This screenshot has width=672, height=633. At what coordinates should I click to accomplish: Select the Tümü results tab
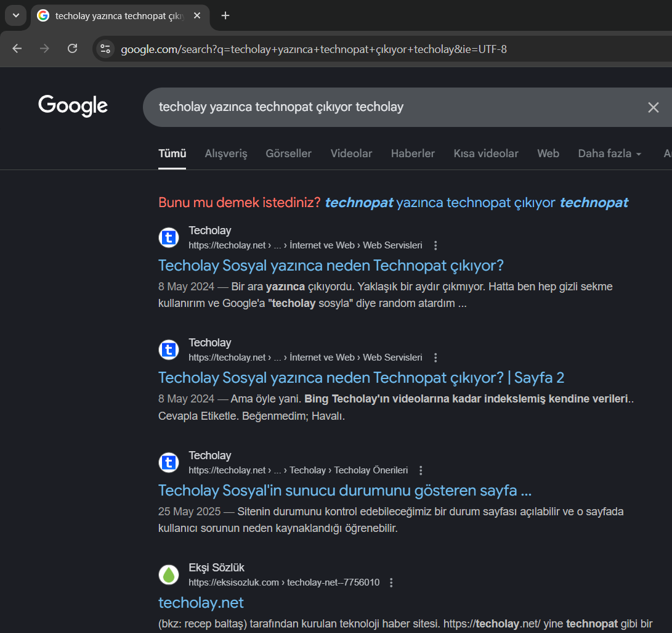[x=172, y=153]
